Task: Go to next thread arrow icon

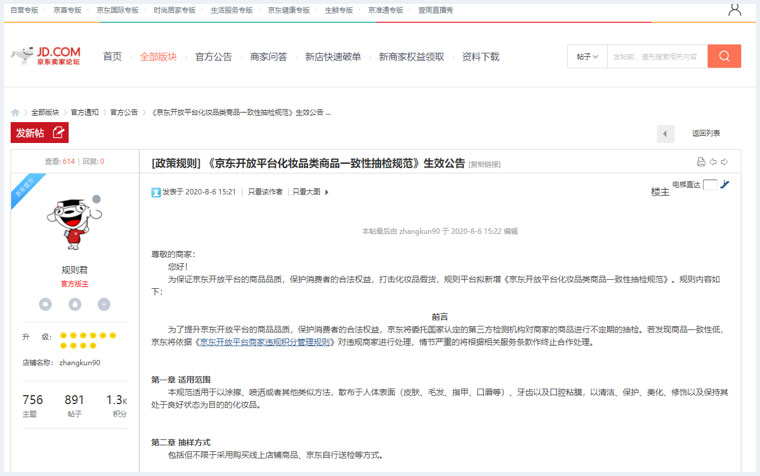Action: click(x=724, y=162)
